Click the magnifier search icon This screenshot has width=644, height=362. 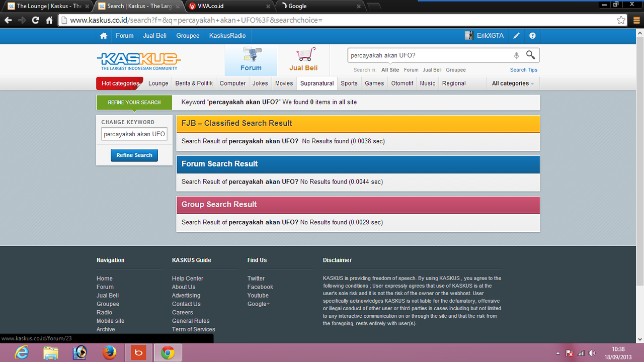(x=531, y=55)
